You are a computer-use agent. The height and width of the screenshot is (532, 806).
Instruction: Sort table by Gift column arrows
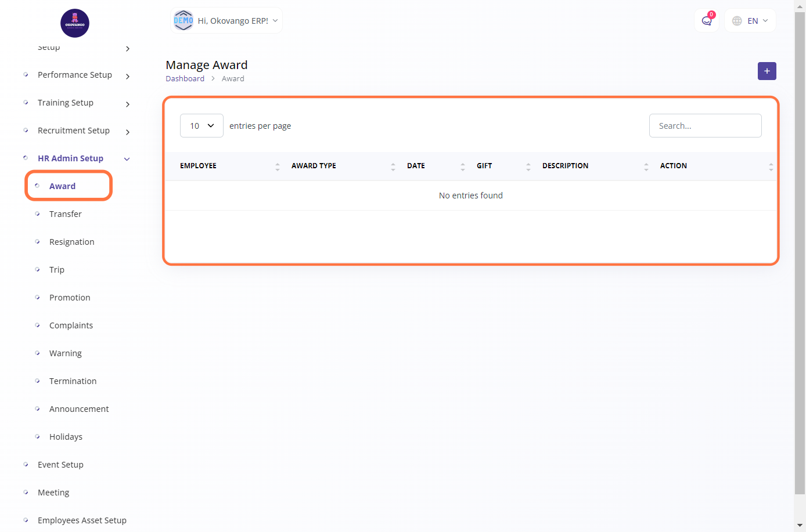(528, 167)
